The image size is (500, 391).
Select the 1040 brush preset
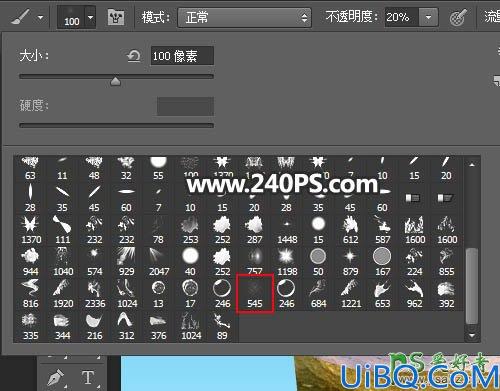pyautogui.click(x=62, y=262)
